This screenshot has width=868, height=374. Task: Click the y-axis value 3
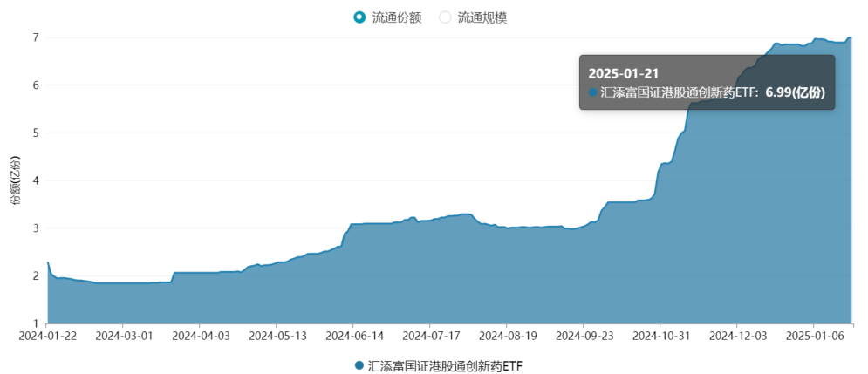point(36,228)
